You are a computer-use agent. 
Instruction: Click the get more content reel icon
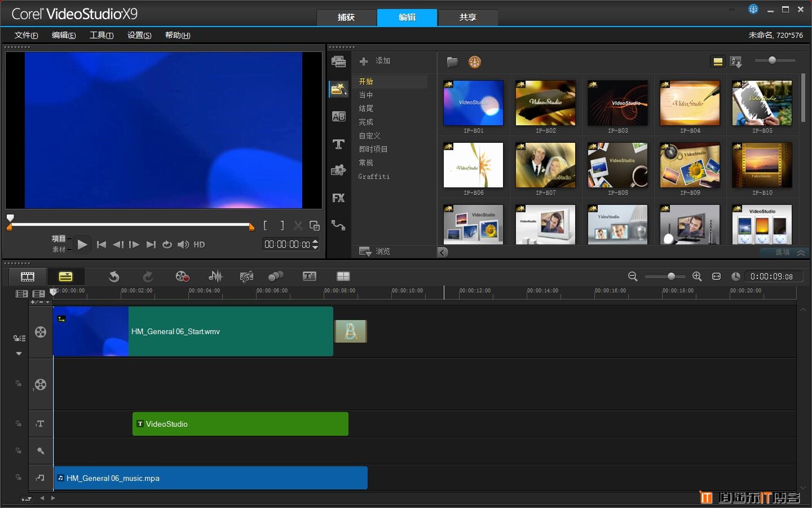click(475, 62)
